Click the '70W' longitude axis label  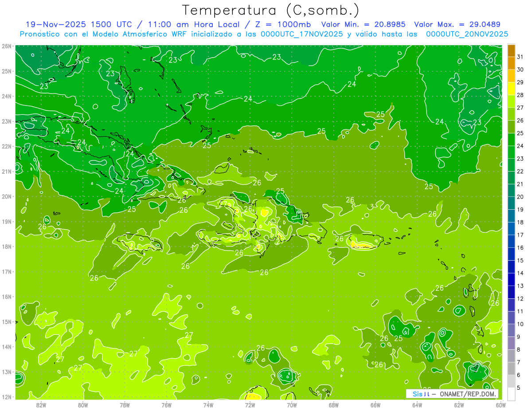tap(292, 405)
